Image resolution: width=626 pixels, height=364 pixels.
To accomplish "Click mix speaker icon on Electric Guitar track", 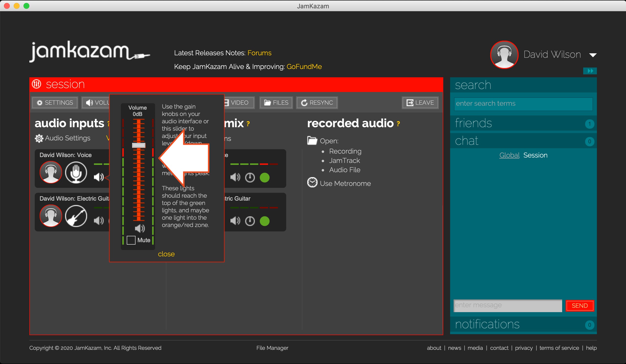I will 235,221.
